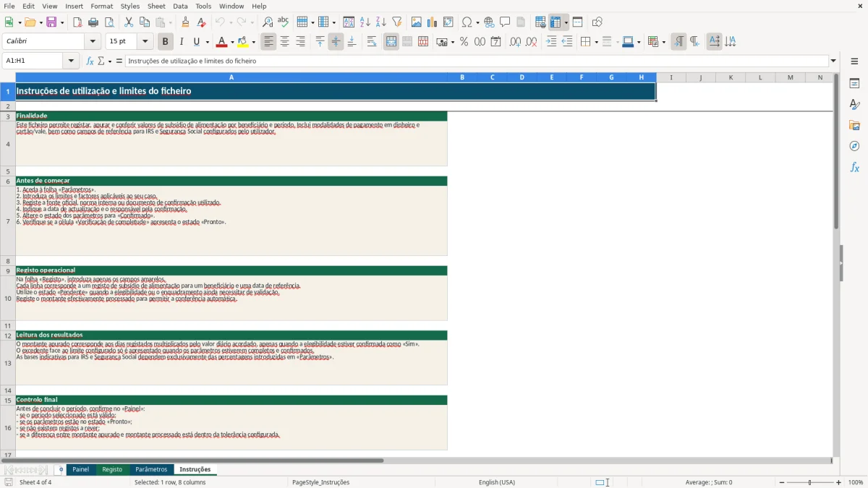Viewport: 868px width, 488px height.
Task: Toggle AutoFilter funnel icon
Action: coord(397,22)
